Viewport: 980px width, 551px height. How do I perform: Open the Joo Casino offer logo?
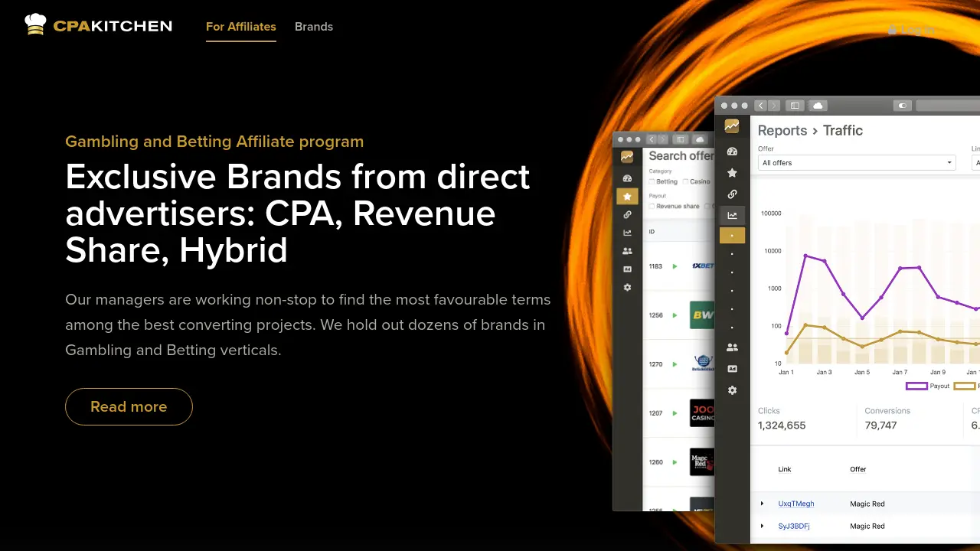pyautogui.click(x=702, y=413)
